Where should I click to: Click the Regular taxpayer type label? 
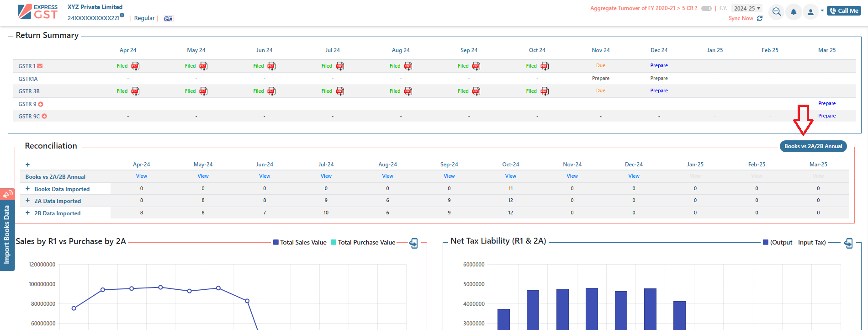click(144, 18)
